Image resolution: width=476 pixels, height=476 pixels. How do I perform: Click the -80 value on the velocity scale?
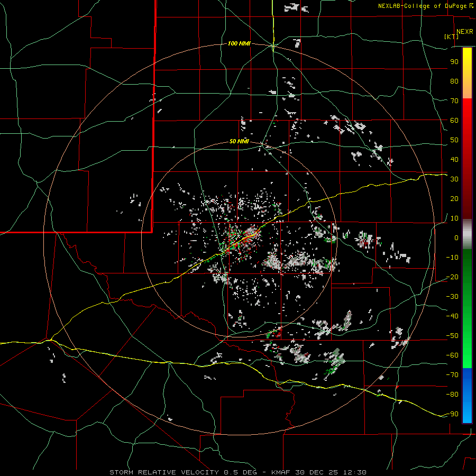pos(452,395)
